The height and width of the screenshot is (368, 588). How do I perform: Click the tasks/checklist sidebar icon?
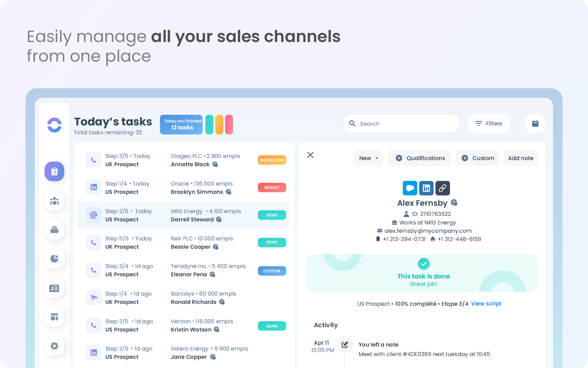click(54, 171)
